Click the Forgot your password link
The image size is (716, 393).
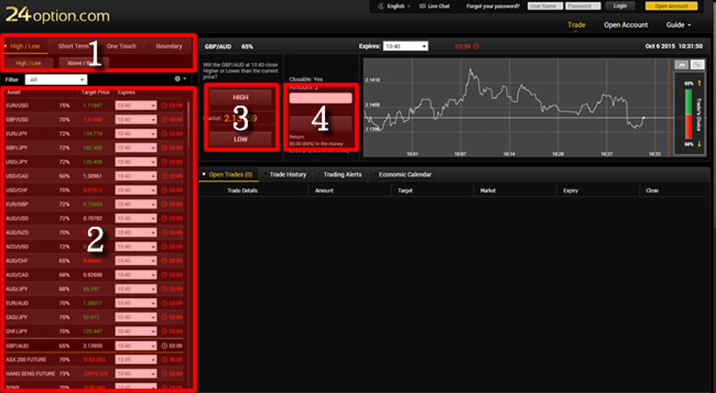tap(493, 6)
